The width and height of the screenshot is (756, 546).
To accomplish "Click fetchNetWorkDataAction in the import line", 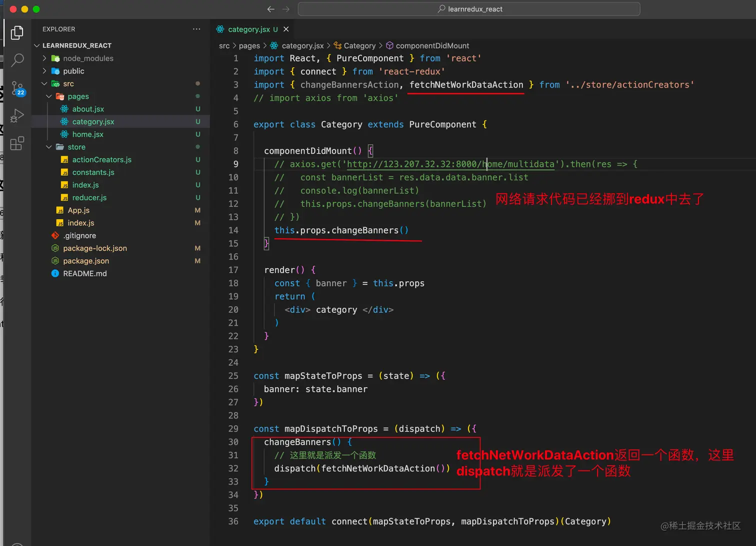I will tap(466, 85).
